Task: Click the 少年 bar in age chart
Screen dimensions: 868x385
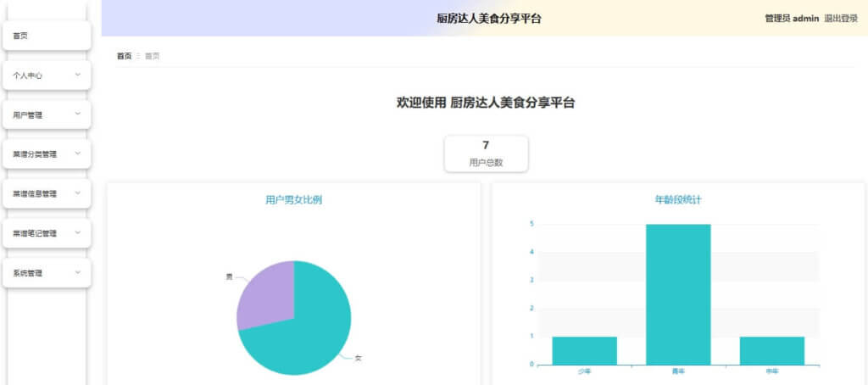Action: pyautogui.click(x=584, y=350)
